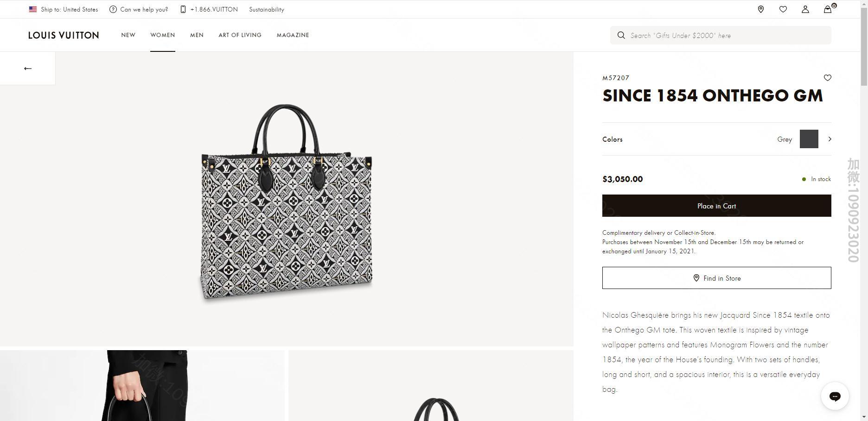Click the Find in Store button

pyautogui.click(x=716, y=278)
